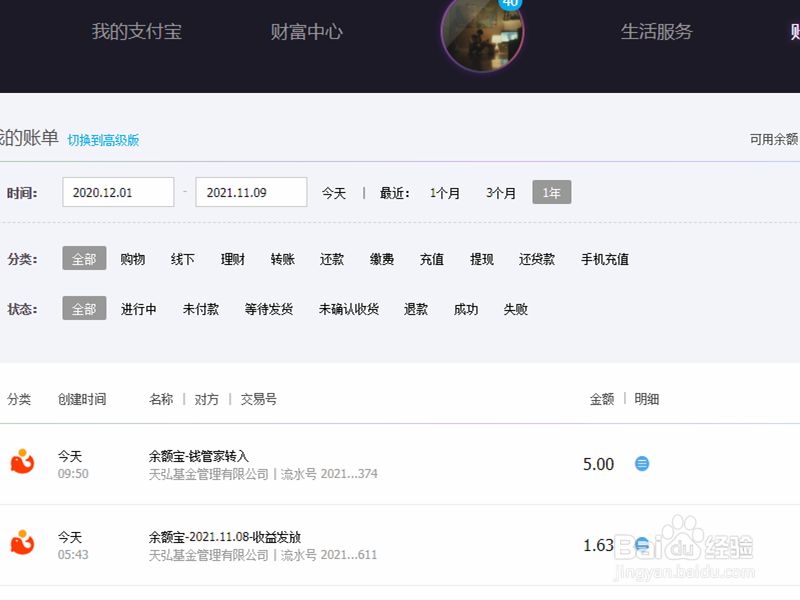Click the start date field 2020.12.01
Image resolution: width=800 pixels, height=600 pixels.
click(118, 192)
